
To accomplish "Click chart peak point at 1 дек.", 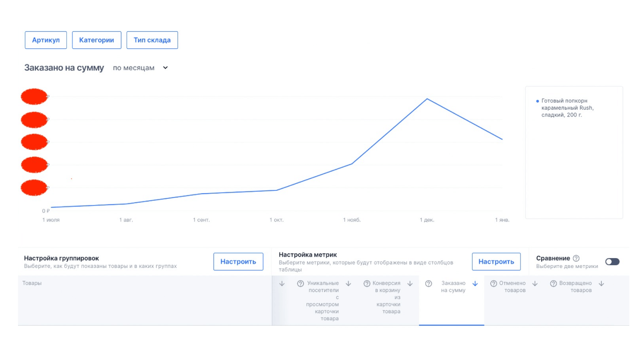I will coord(427,99).
